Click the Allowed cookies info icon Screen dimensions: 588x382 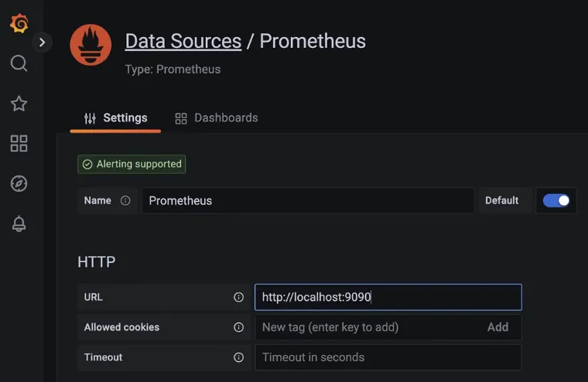click(x=238, y=327)
